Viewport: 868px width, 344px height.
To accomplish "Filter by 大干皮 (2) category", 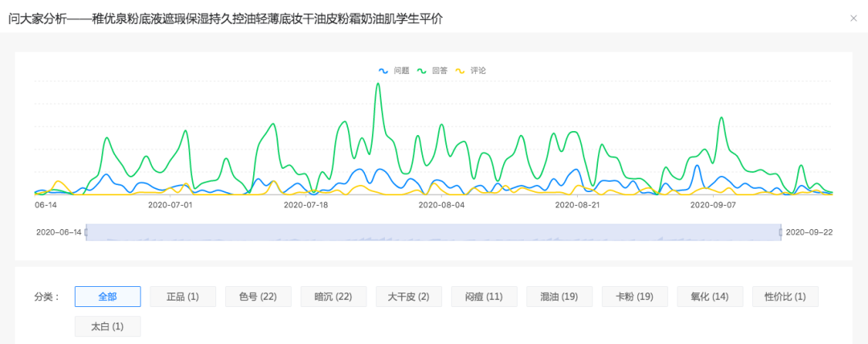I will pyautogui.click(x=408, y=297).
